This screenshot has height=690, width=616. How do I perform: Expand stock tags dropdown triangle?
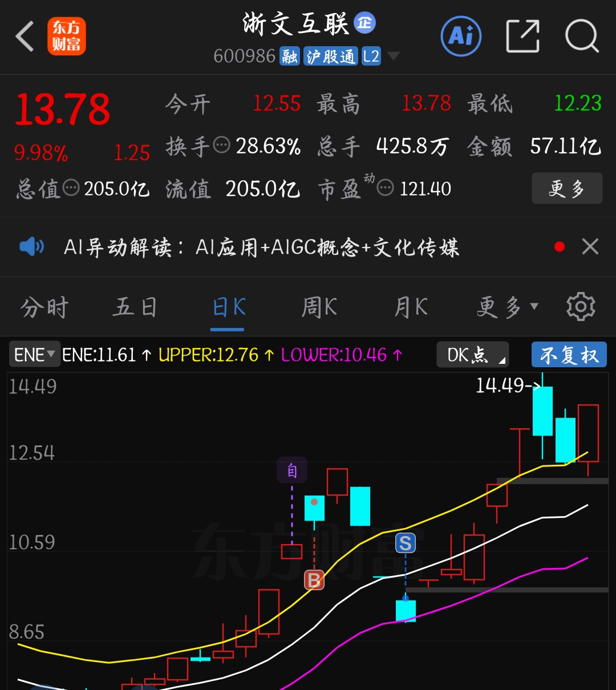coord(393,56)
